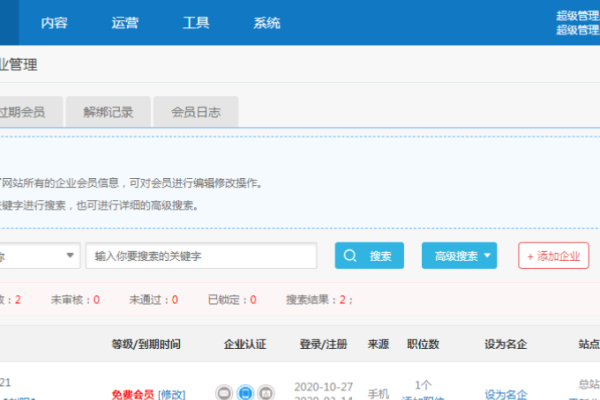Click the 搜索结果 count text
Screen dimensions: 600x400
(x=319, y=300)
